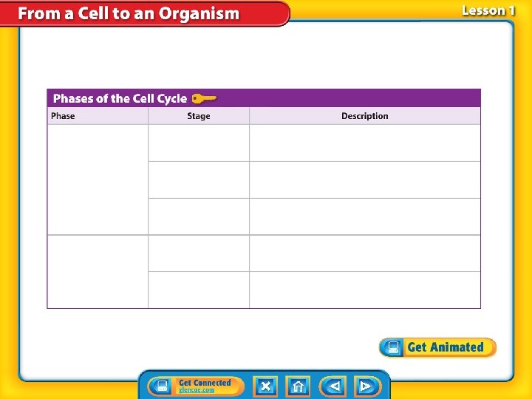Go to previous slide with left arrow
Screen dimensions: 532x399
coord(333,386)
